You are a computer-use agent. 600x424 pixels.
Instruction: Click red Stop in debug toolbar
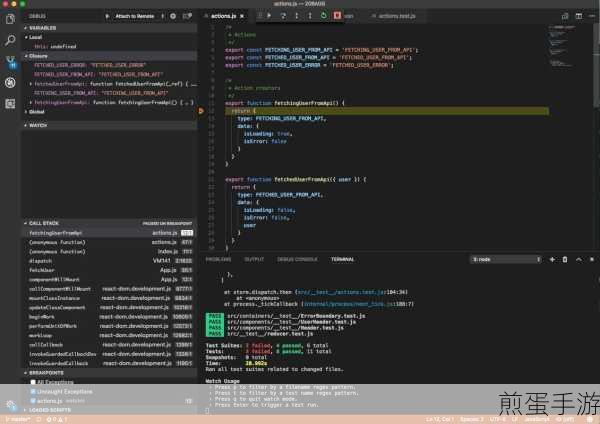tap(337, 16)
